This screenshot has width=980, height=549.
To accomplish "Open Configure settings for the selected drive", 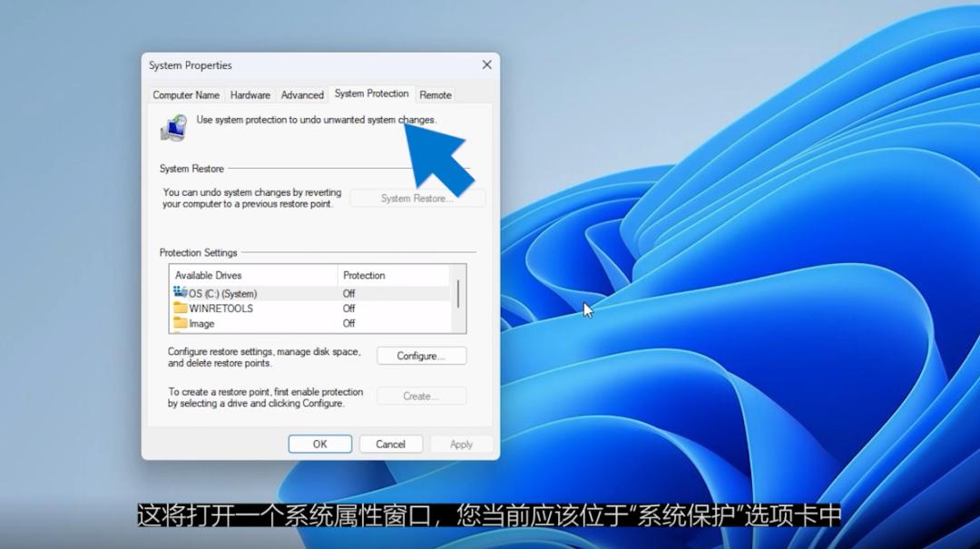I will coord(421,356).
